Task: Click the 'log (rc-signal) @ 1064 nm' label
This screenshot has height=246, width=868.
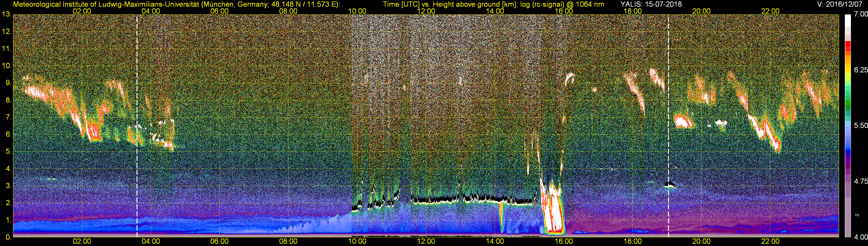Action: (562, 4)
